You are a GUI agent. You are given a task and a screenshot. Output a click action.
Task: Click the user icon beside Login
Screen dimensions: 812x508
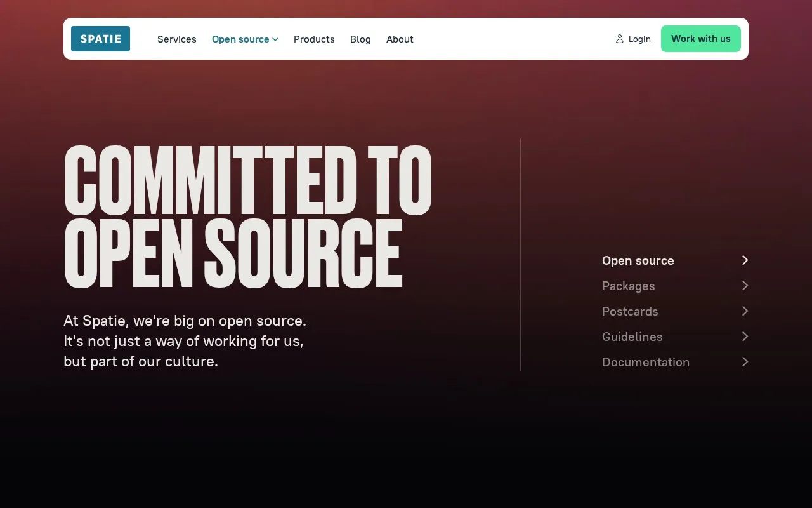pos(620,39)
